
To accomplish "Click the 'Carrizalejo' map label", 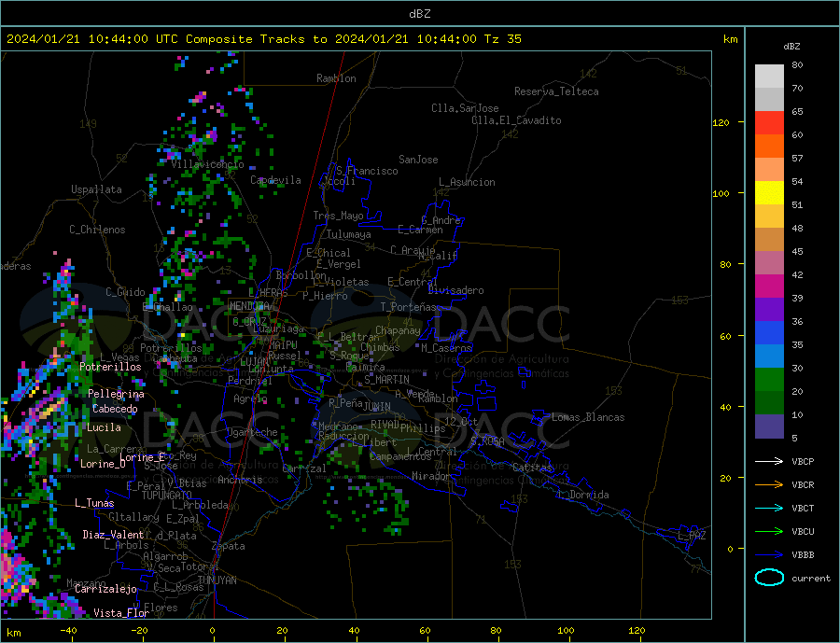I will pos(105,590).
